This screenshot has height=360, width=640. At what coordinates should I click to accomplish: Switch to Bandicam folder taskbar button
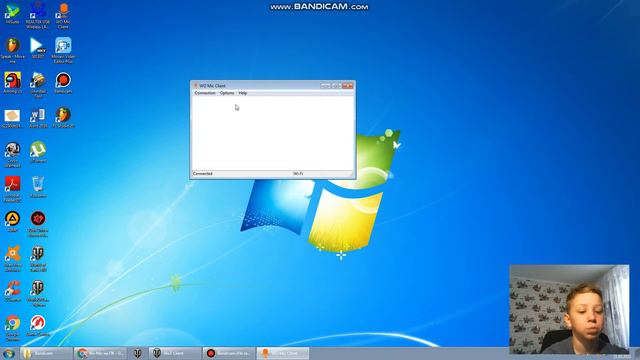[x=47, y=353]
